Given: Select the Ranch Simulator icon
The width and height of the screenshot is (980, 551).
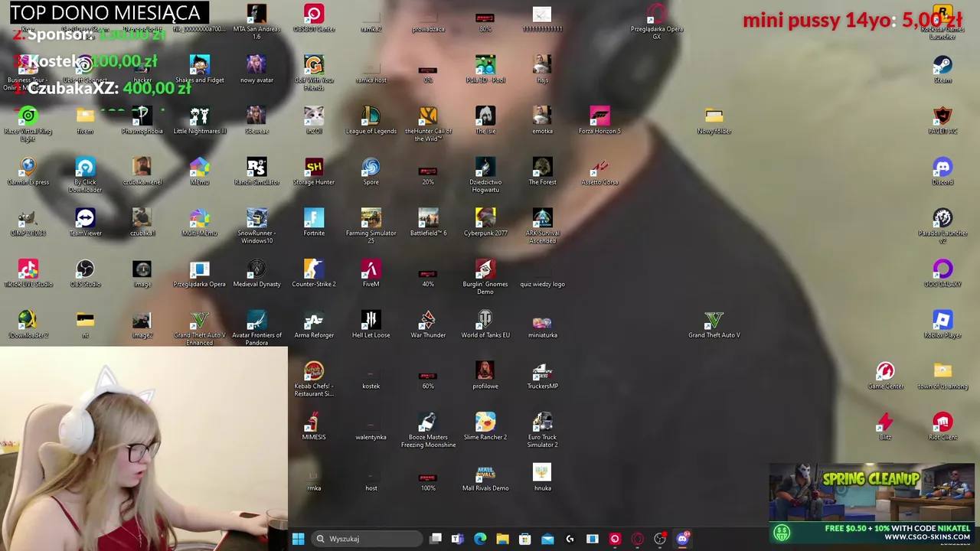Looking at the screenshot, I should pyautogui.click(x=256, y=167).
